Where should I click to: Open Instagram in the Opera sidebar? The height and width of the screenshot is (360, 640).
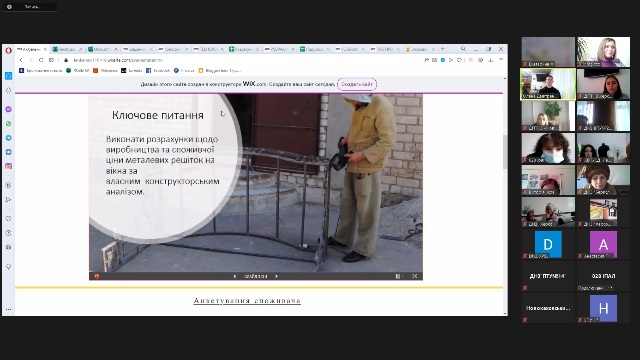coord(8,166)
